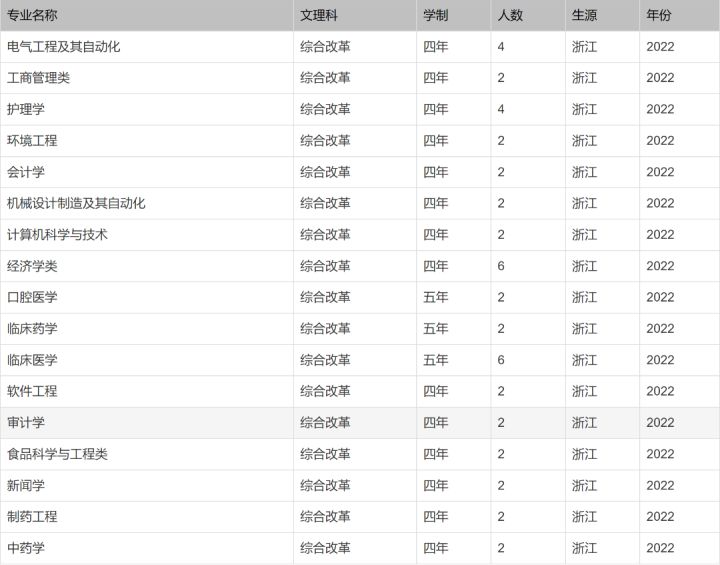Click the 学制 column header
The image size is (720, 565).
click(435, 15)
